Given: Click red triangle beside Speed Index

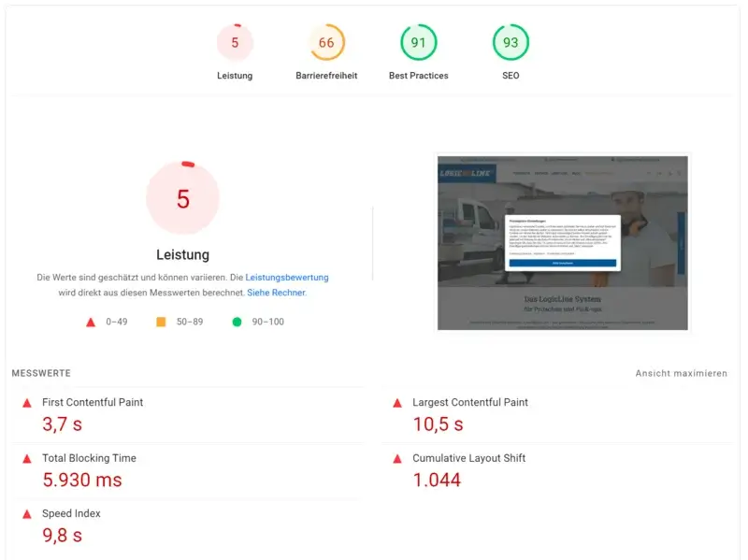Looking at the screenshot, I should (26, 514).
